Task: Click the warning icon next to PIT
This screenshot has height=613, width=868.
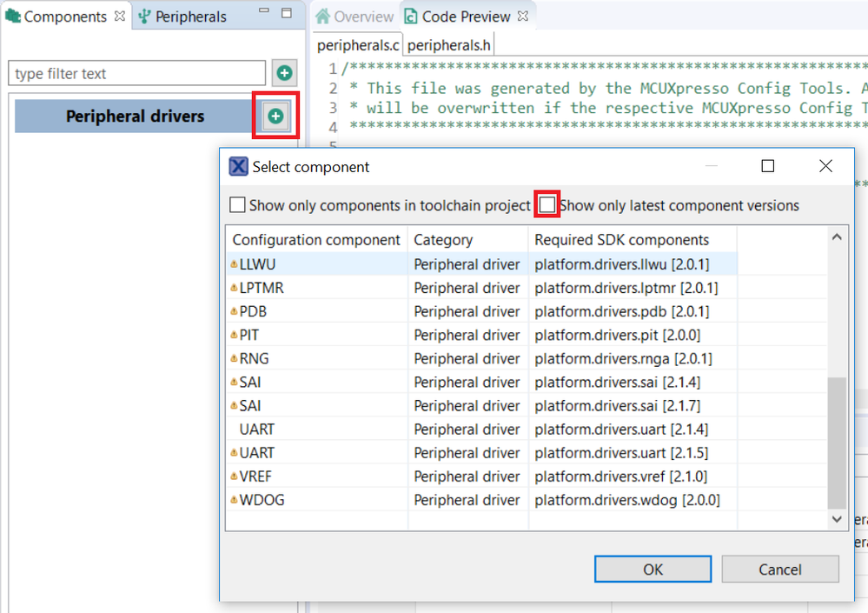Action: 234,335
